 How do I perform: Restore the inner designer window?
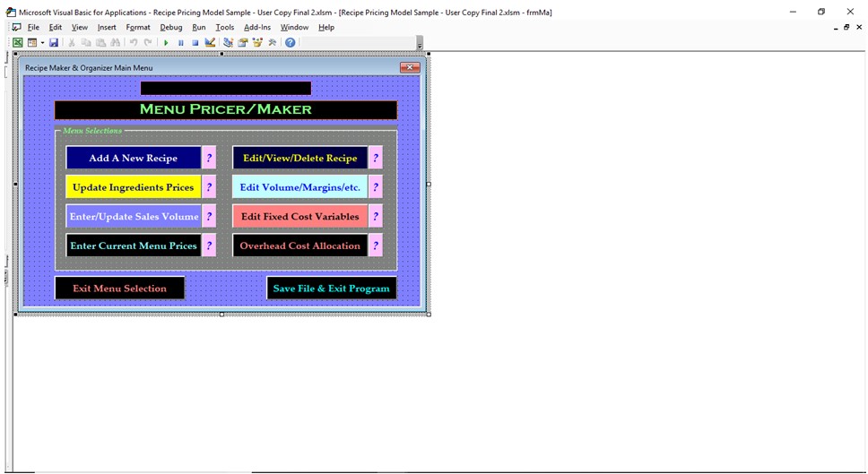pyautogui.click(x=846, y=27)
